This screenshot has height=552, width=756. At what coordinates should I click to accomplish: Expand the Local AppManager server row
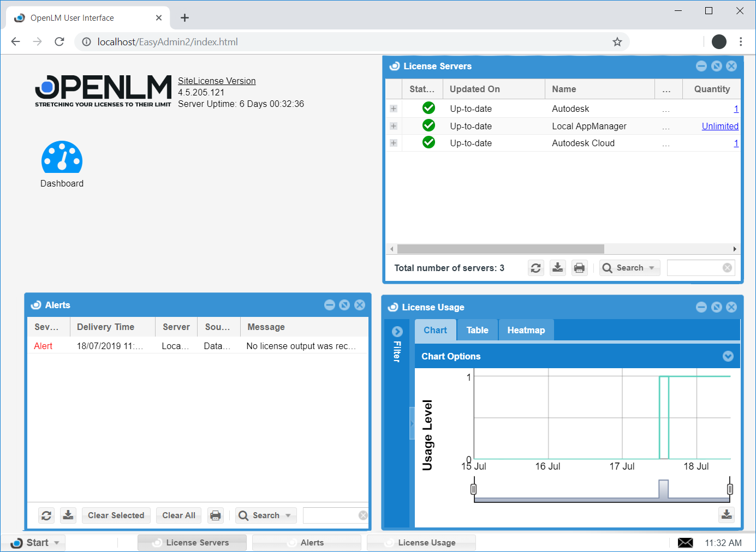394,126
